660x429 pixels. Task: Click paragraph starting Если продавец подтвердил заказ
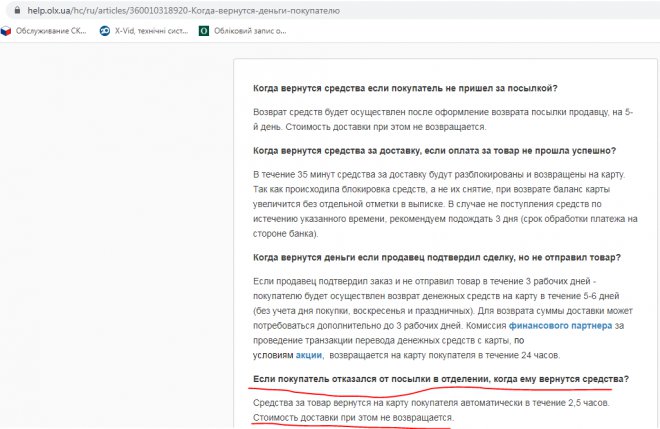pyautogui.click(x=443, y=318)
